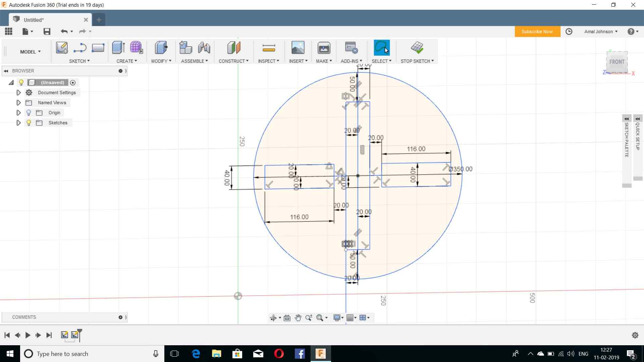Expand the Named Views tree node
The height and width of the screenshot is (362, 644).
click(19, 103)
